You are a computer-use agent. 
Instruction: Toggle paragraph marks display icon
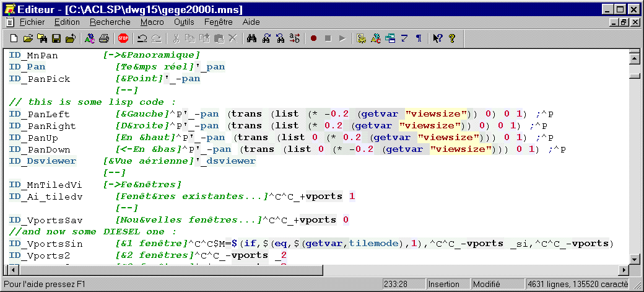418,38
